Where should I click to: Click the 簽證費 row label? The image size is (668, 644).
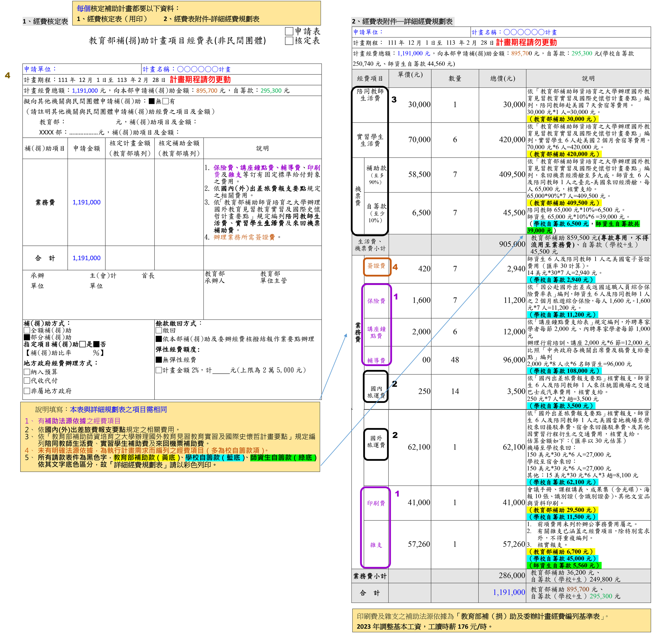click(376, 266)
